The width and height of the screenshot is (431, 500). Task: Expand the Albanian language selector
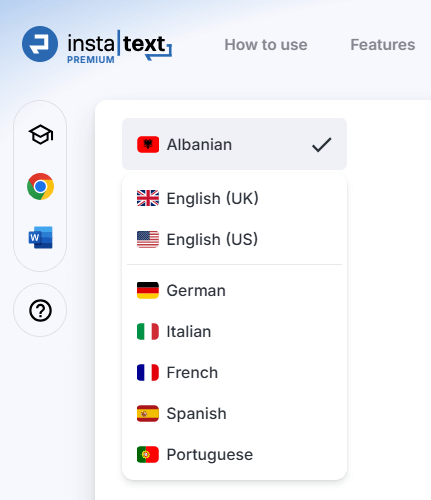coord(234,144)
